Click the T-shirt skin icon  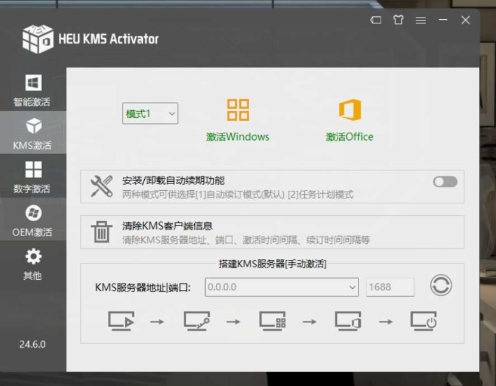click(398, 20)
